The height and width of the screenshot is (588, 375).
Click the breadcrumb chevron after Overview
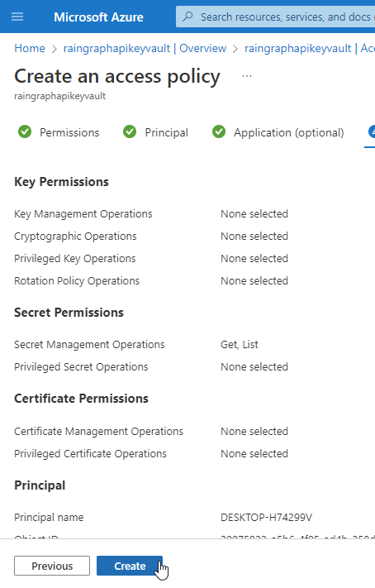235,49
